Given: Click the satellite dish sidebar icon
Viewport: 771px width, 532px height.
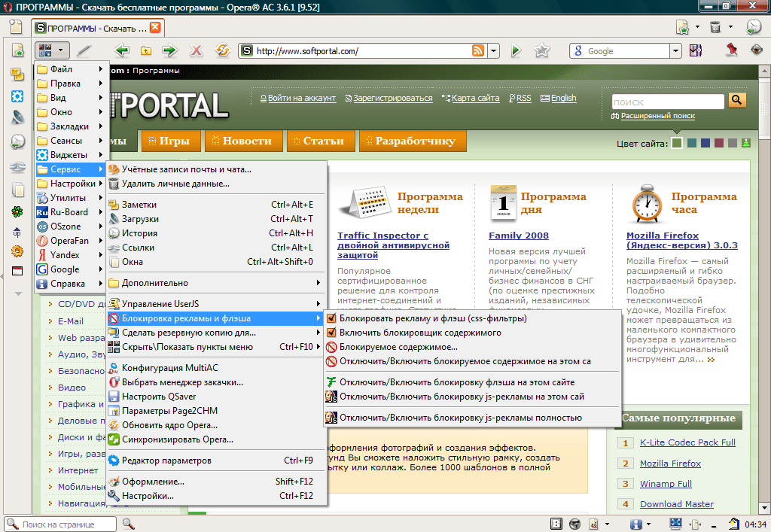Looking at the screenshot, I should 17,117.
